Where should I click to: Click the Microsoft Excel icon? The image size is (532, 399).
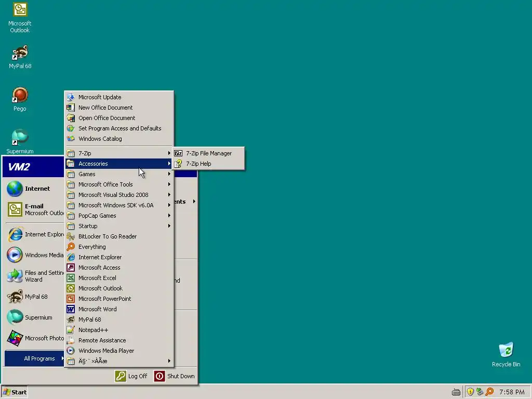click(x=71, y=278)
